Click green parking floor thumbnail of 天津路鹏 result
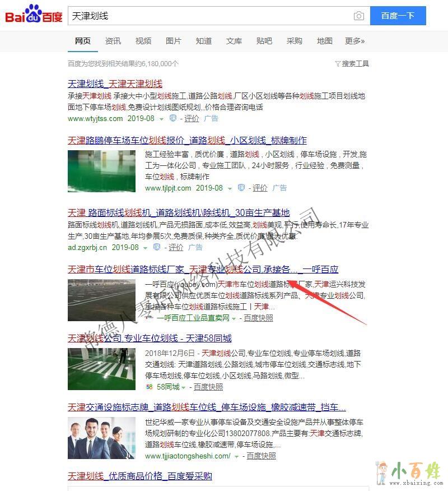This screenshot has width=448, height=491. pos(101,172)
